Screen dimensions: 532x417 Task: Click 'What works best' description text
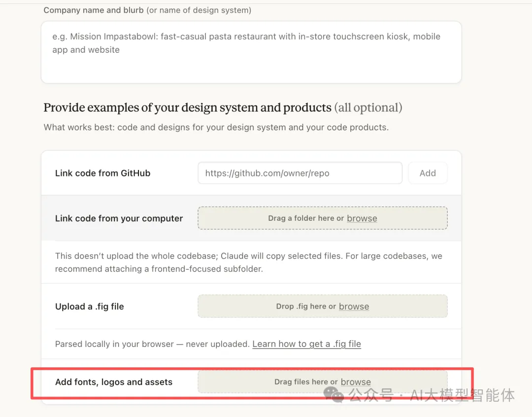[x=216, y=127]
